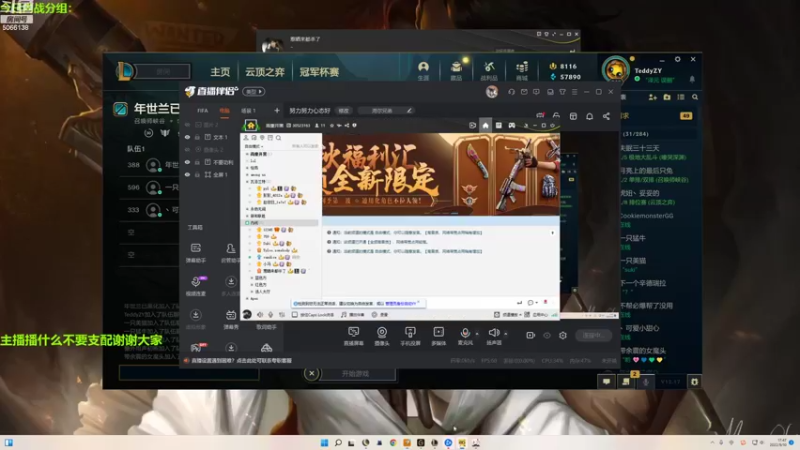This screenshot has width=800, height=450.
Task: Toggle visibility of 图片 2 source
Action: 187,125
